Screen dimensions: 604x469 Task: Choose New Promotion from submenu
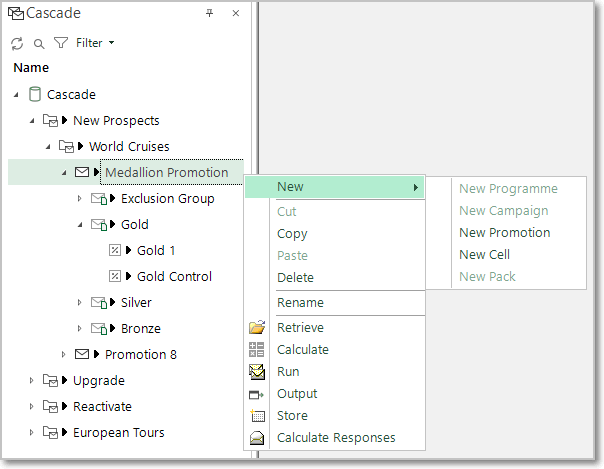coord(504,233)
